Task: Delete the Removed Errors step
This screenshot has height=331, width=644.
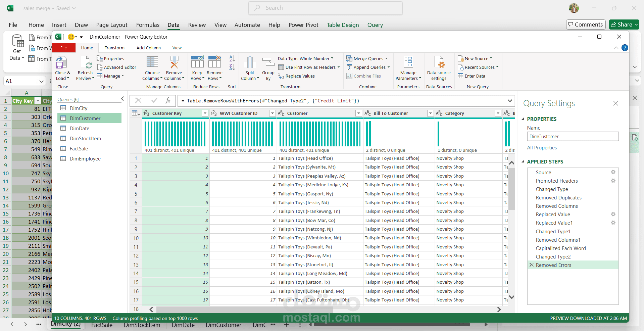Action: [x=531, y=265]
